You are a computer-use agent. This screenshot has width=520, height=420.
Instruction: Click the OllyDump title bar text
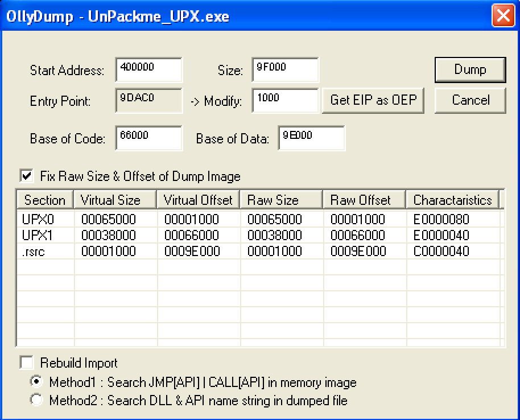coord(118,17)
